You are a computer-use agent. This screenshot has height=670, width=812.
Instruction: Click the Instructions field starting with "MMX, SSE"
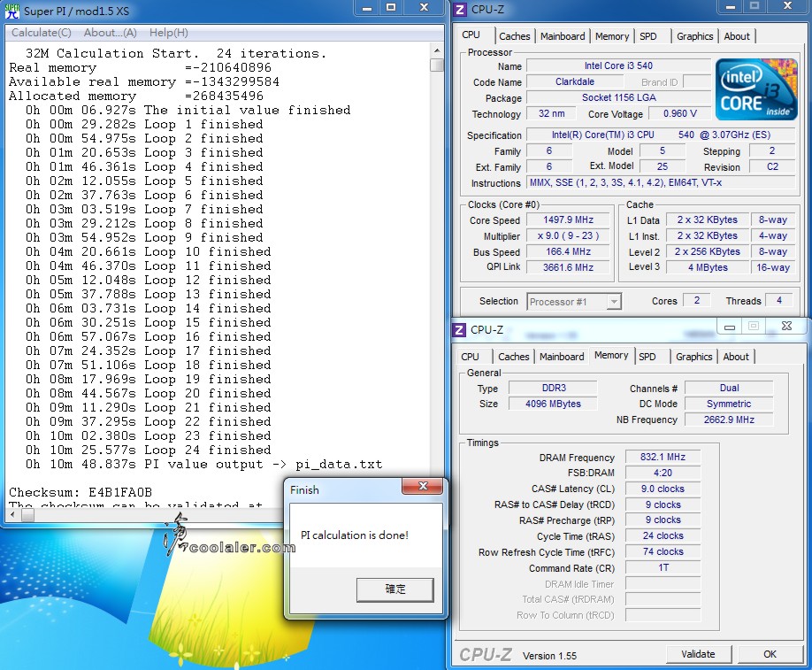coord(661,182)
